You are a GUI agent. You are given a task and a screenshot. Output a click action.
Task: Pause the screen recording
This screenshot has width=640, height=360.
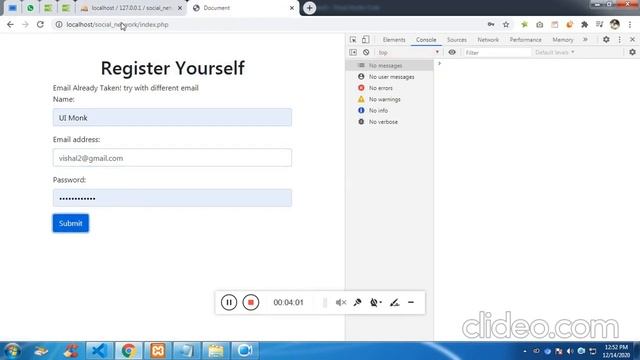coord(229,302)
